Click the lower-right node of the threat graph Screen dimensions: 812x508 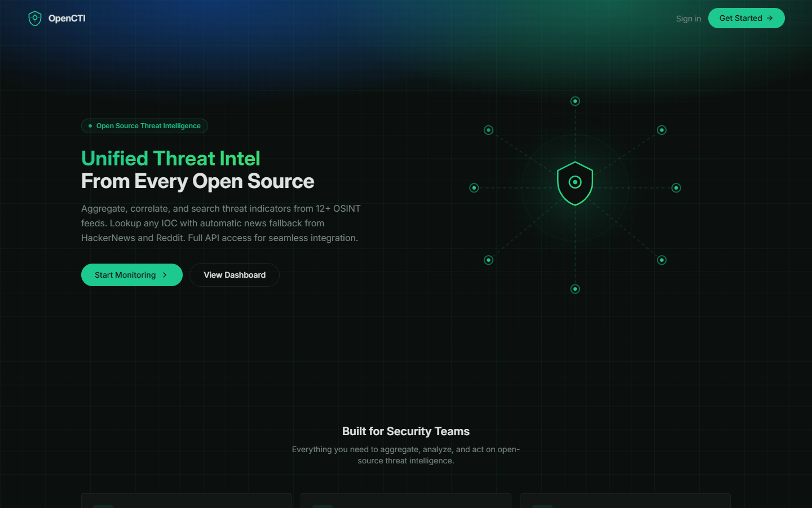[661, 260]
